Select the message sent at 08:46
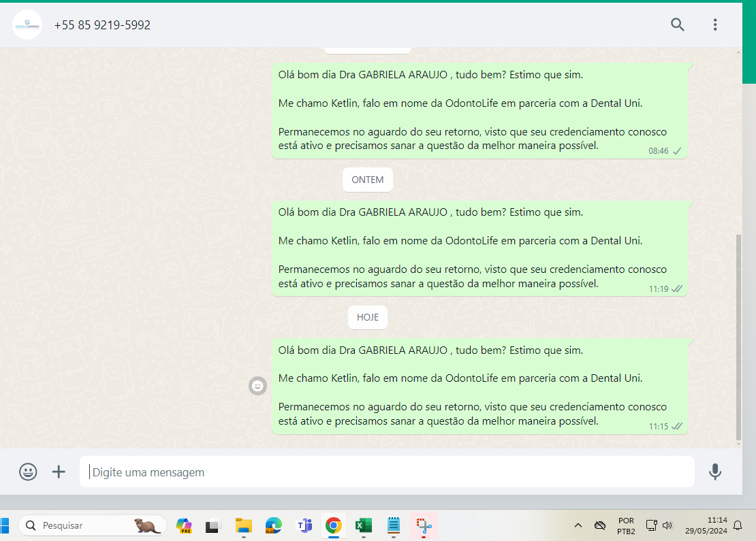This screenshot has width=756, height=541. coord(479,110)
